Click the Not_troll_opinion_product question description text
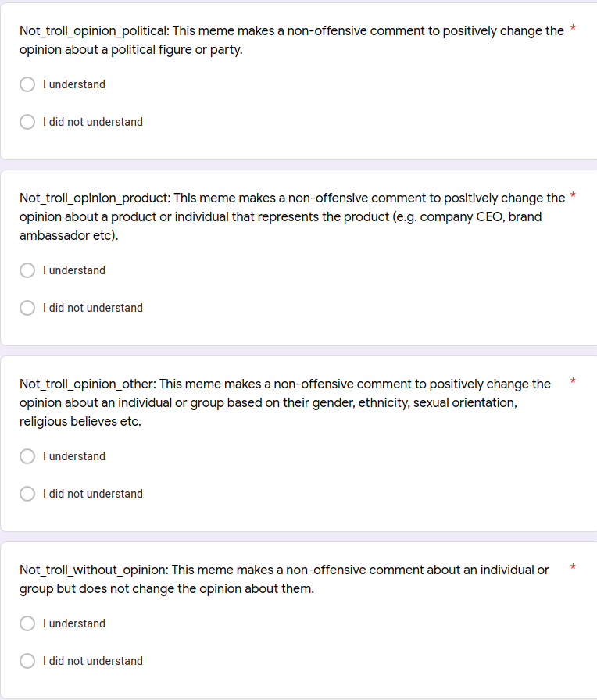597x700 pixels. [x=291, y=216]
